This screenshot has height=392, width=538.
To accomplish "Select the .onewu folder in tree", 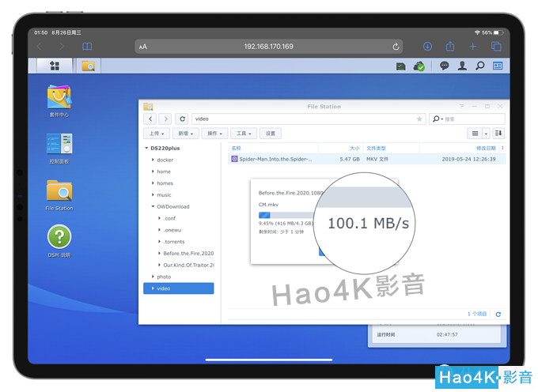I will pyautogui.click(x=172, y=230).
